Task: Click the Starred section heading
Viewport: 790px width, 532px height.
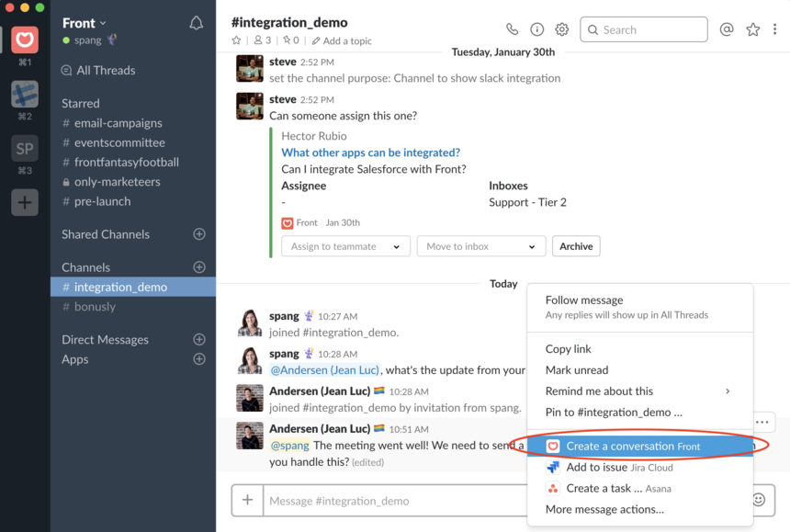Action: (81, 104)
